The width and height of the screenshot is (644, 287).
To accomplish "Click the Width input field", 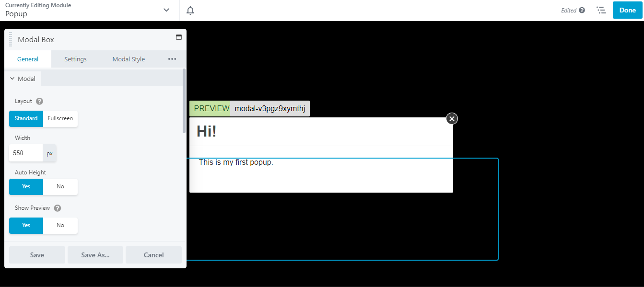I will pyautogui.click(x=26, y=153).
